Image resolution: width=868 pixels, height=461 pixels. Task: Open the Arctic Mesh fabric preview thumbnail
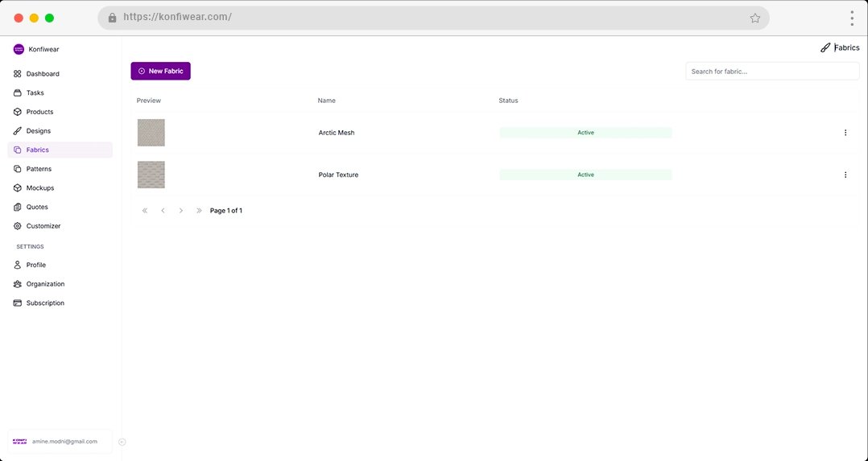[151, 133]
